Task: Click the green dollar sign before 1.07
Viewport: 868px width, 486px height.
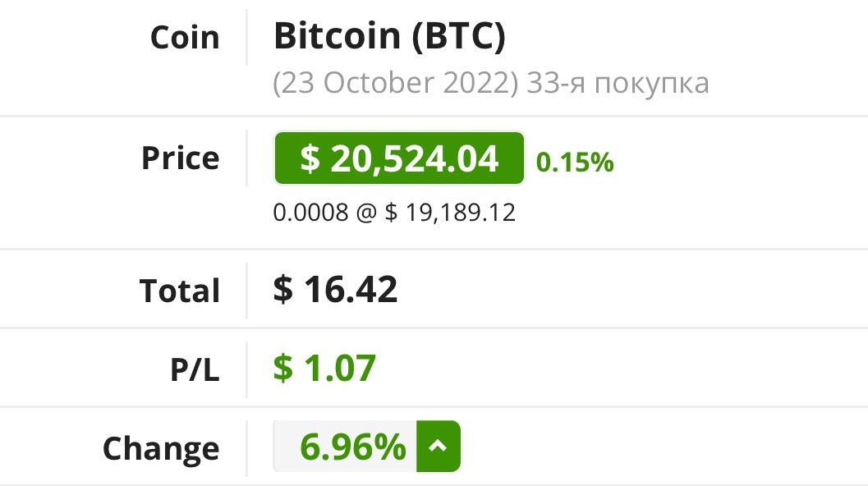Action: [283, 368]
